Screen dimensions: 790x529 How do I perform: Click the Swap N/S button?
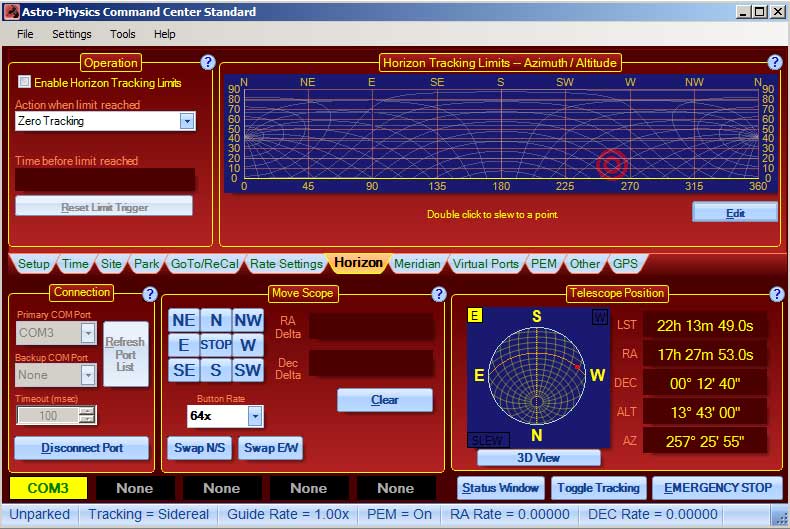(200, 448)
